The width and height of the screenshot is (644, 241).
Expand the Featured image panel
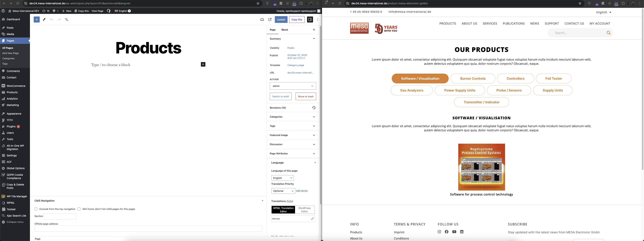[x=292, y=135]
